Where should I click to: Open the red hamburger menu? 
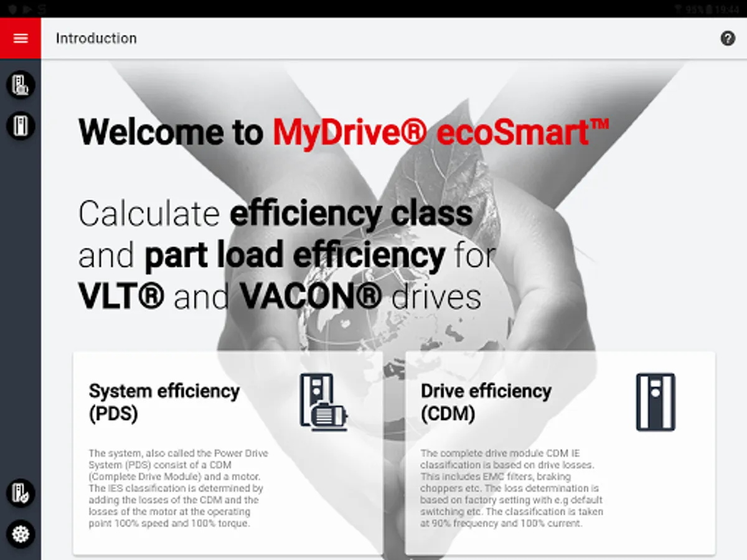pyautogui.click(x=21, y=38)
